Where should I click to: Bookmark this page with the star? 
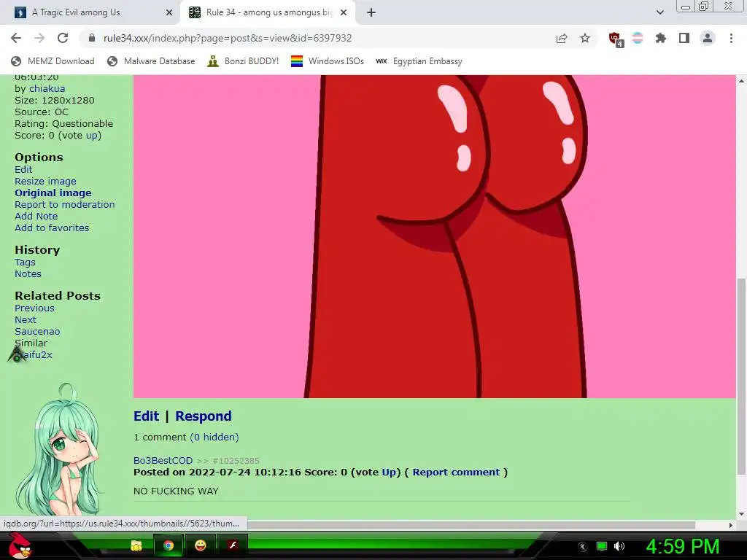(x=585, y=38)
